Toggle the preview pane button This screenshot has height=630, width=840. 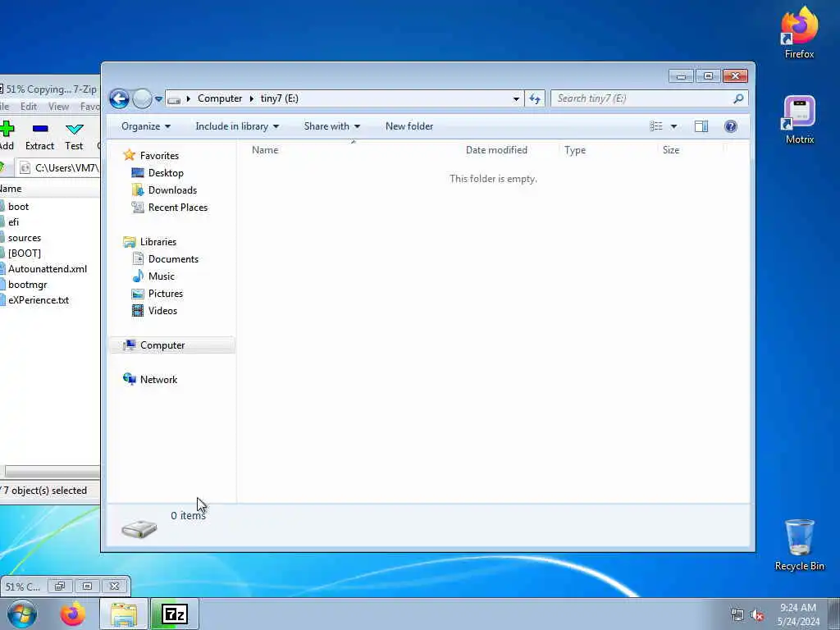click(x=701, y=126)
